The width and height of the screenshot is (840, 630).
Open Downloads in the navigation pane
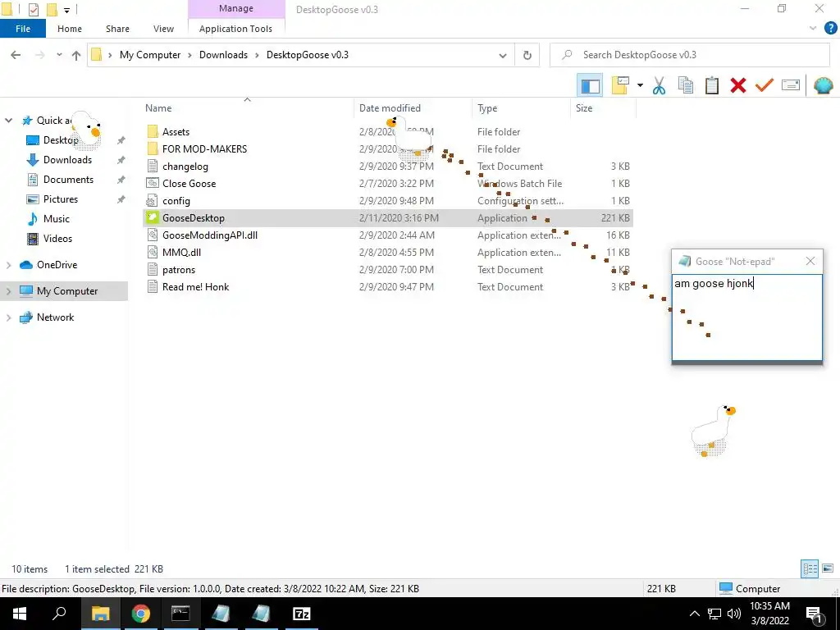click(x=67, y=160)
